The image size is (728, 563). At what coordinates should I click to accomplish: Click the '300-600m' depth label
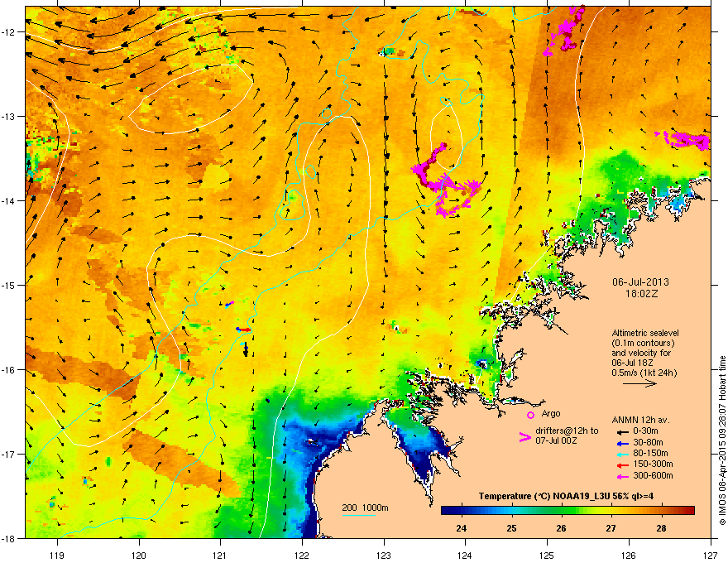point(653,476)
